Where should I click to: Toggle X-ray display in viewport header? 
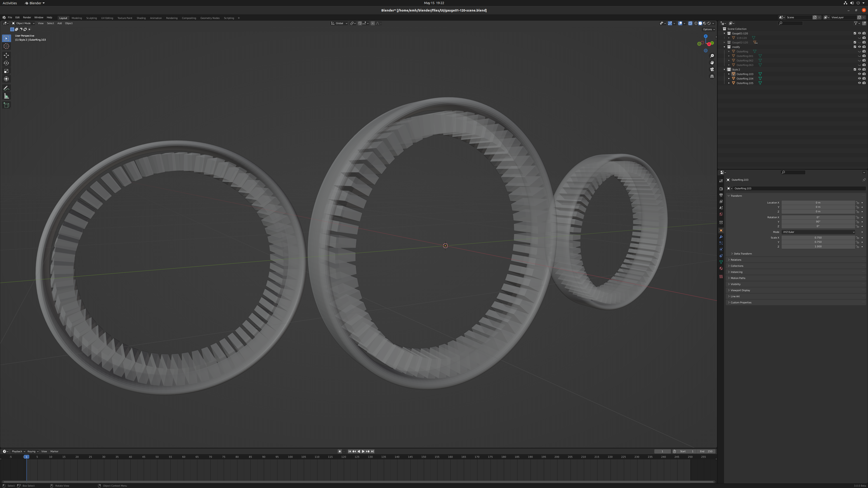pyautogui.click(x=690, y=23)
